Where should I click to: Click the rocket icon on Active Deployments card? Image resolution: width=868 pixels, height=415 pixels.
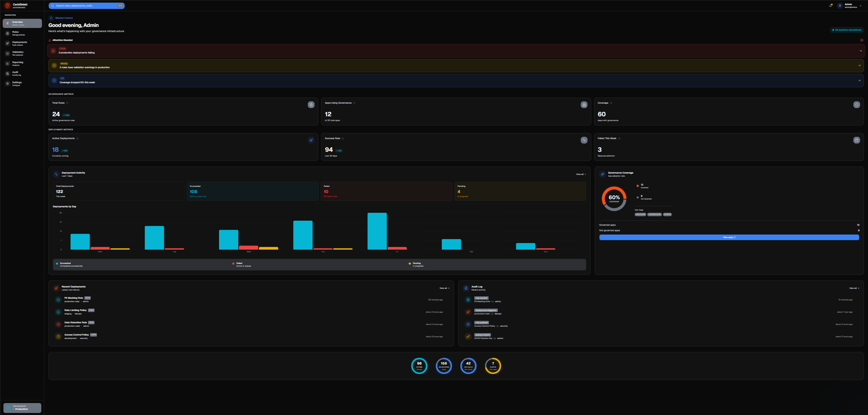(311, 140)
